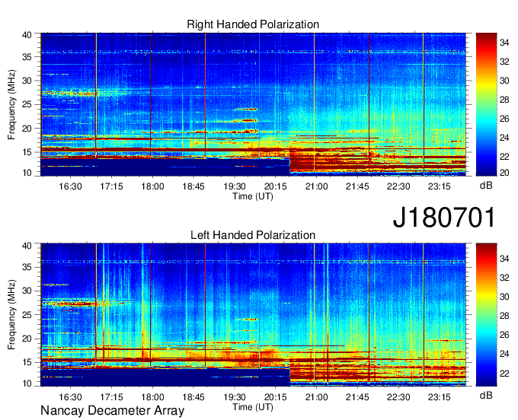Click the "dB" label below bottom colorbar
The height and width of the screenshot is (420, 518).
[486, 395]
